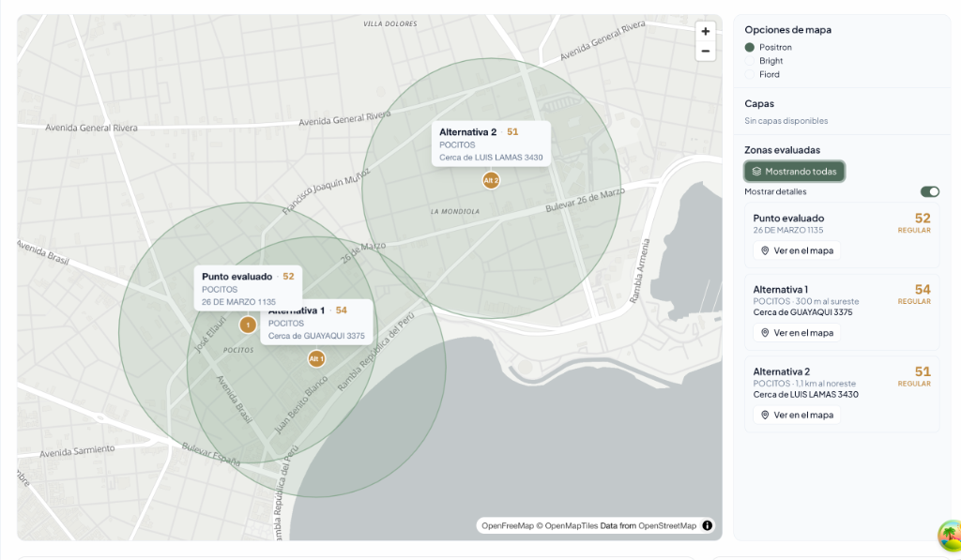The width and height of the screenshot is (961, 560).
Task: Select the Bright map style
Action: (x=750, y=61)
